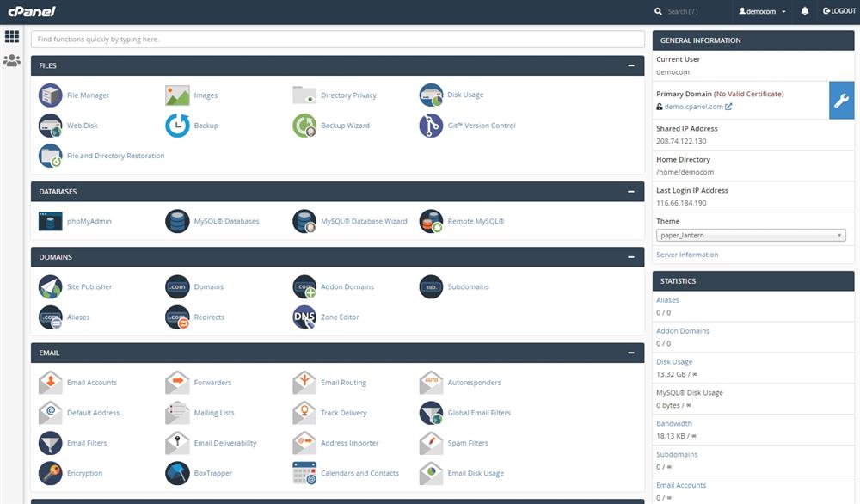Open the Disk Usage statistics link

(x=674, y=362)
